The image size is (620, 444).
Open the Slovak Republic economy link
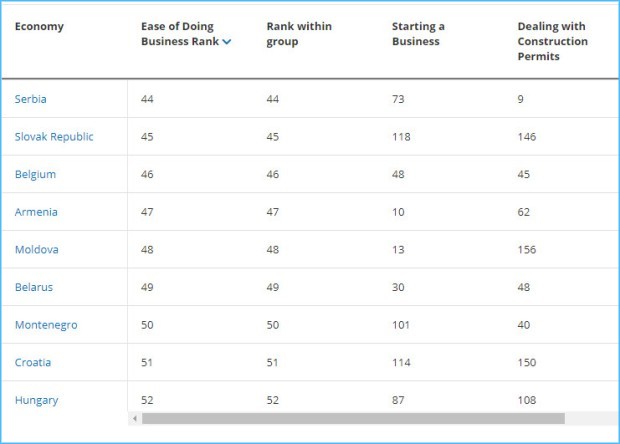pos(54,137)
